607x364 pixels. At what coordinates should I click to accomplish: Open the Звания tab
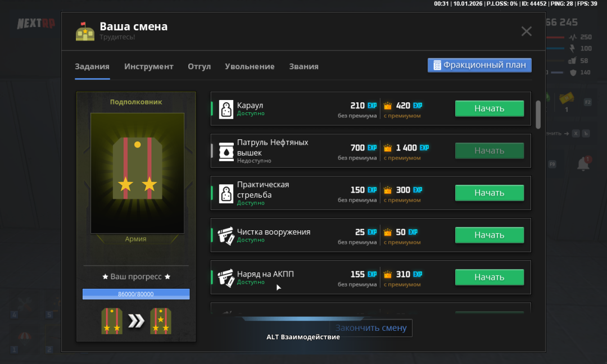(x=303, y=66)
